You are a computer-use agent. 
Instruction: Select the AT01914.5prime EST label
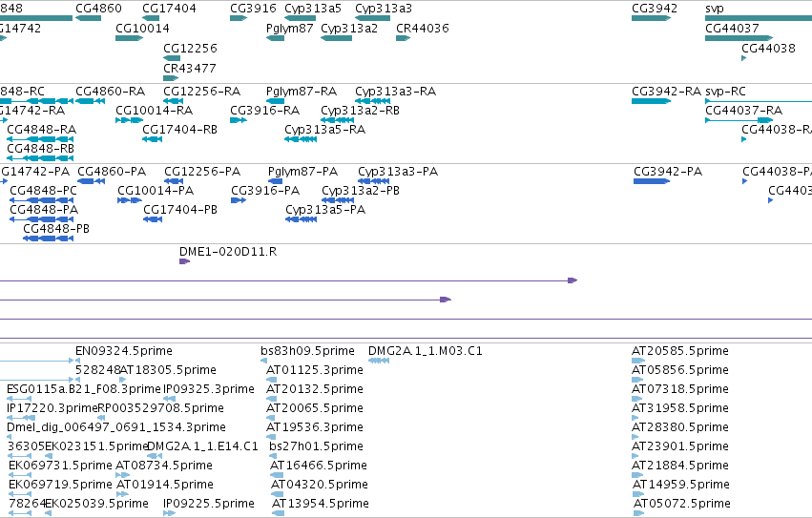165,485
